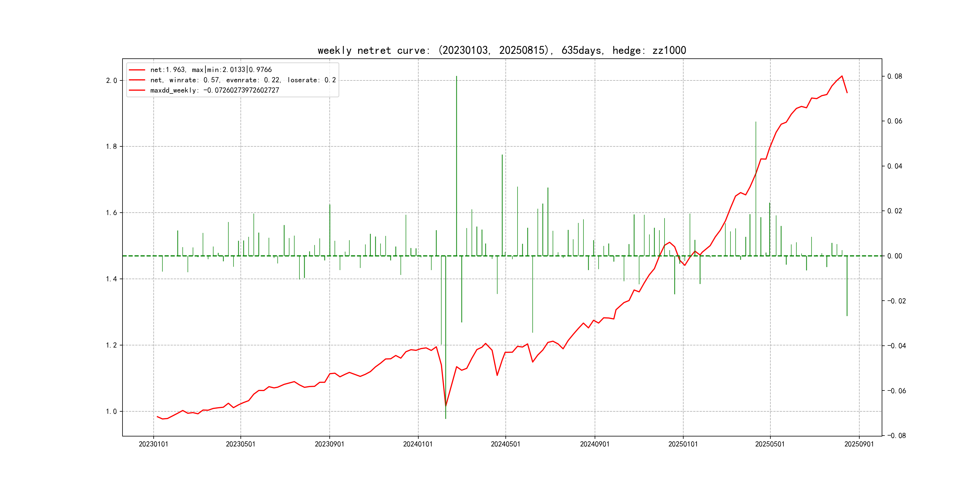Click the maxdd_weekly legend entry text
Screen dimensions: 980x490
(x=214, y=90)
